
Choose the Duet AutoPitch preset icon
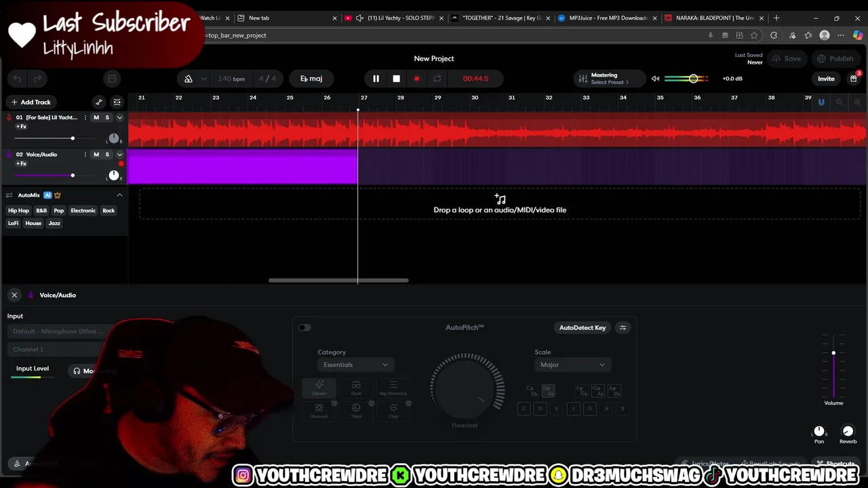point(356,388)
